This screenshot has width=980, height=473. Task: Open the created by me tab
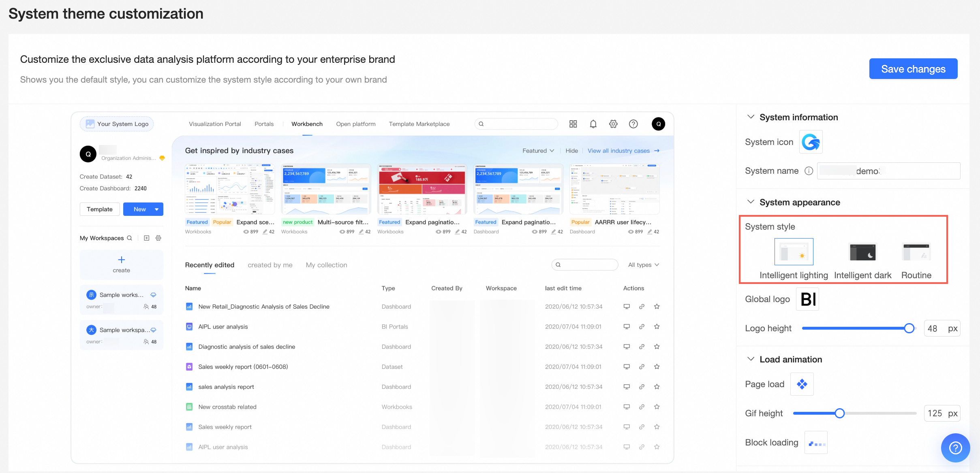click(270, 265)
